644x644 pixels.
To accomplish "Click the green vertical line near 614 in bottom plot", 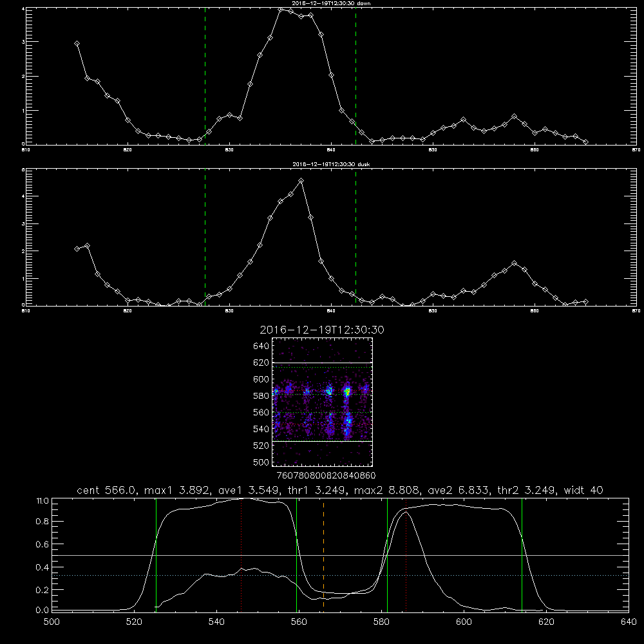I will pyautogui.click(x=522, y=554).
